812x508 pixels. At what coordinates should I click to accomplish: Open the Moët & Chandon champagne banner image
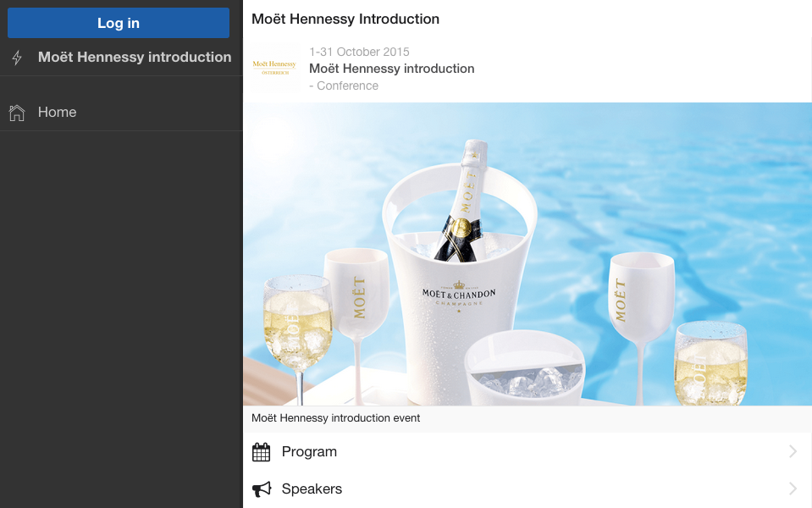click(x=528, y=254)
